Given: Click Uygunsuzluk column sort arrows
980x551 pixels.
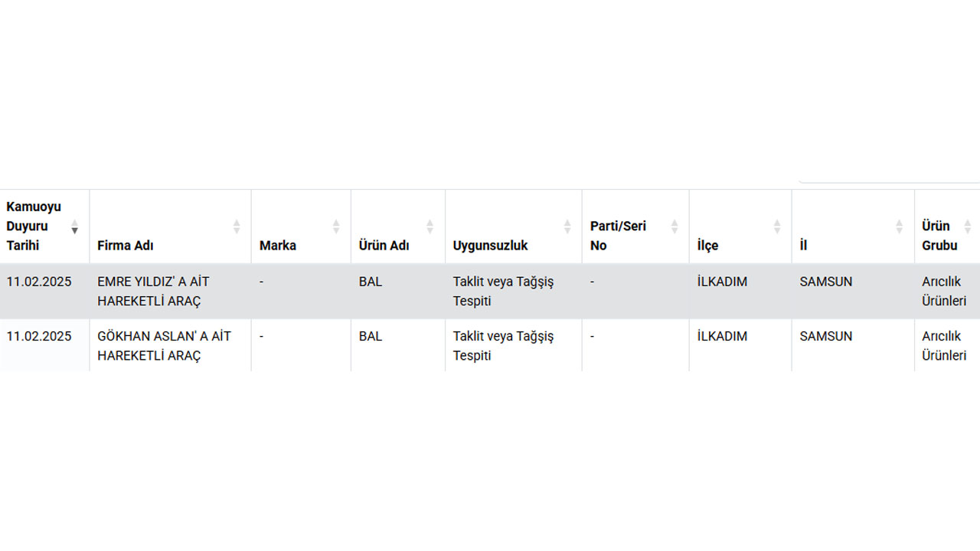Looking at the screenshot, I should point(567,227).
